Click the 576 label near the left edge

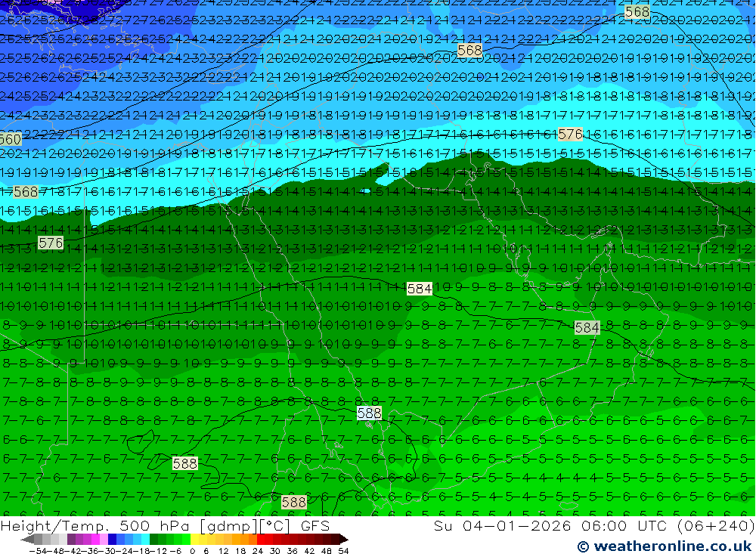pyautogui.click(x=51, y=243)
